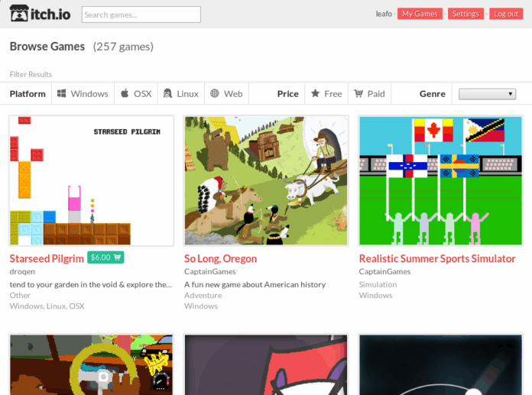This screenshot has width=532, height=395.
Task: Open My Games page
Action: 420,14
